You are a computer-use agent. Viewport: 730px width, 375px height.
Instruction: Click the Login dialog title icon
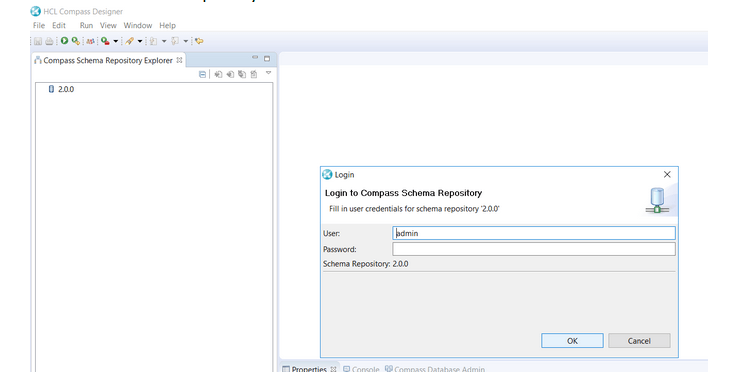click(327, 175)
